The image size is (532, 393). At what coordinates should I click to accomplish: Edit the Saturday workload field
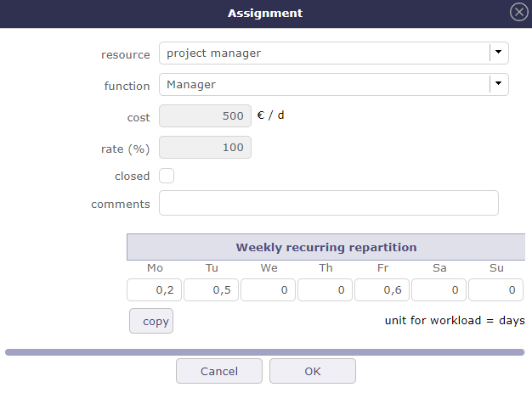(439, 290)
